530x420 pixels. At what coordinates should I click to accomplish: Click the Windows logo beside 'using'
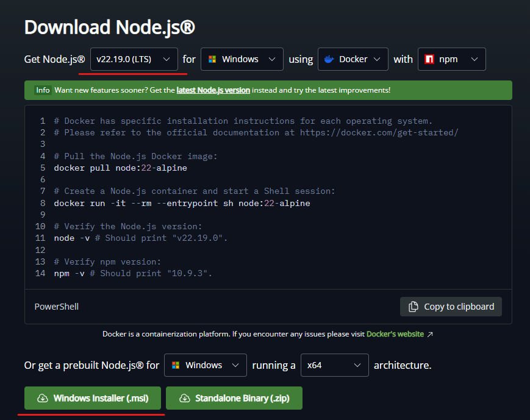[x=212, y=59]
